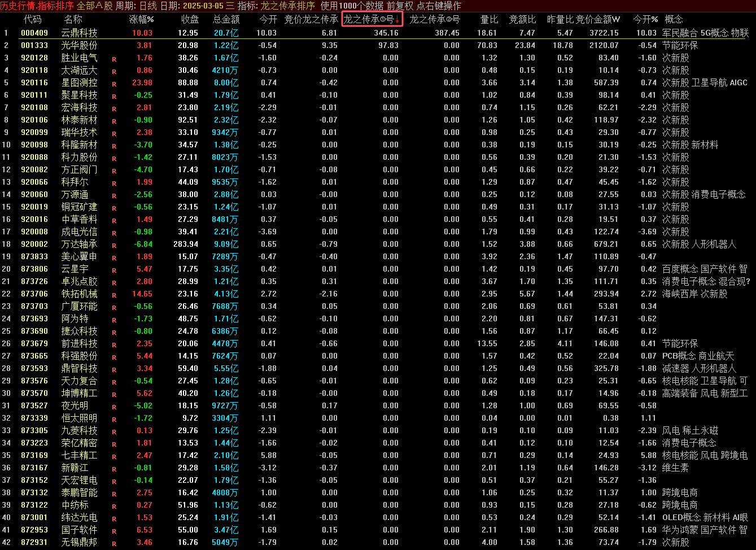Click the R marker in 国子软件 row
This screenshot has width=756, height=550.
click(x=114, y=531)
